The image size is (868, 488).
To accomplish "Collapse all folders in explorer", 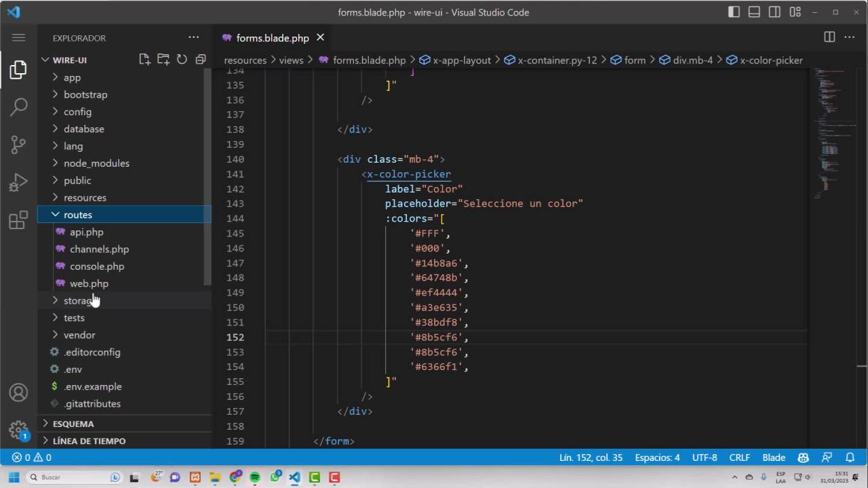I will 200,60.
